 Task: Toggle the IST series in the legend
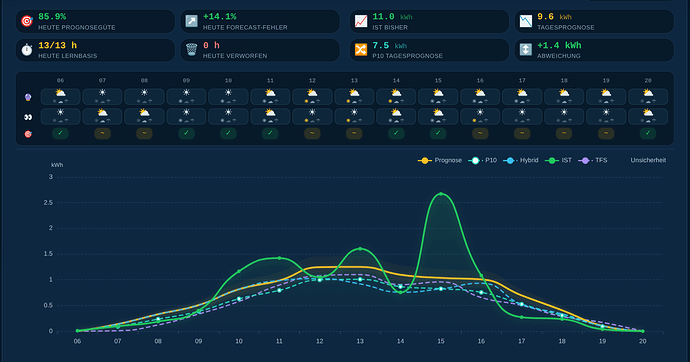[x=558, y=161]
